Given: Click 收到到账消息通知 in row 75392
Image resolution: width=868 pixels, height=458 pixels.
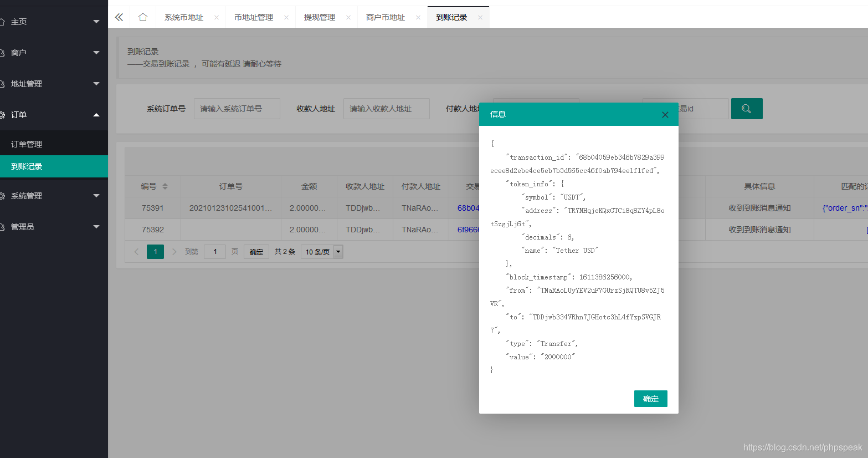Looking at the screenshot, I should (759, 230).
